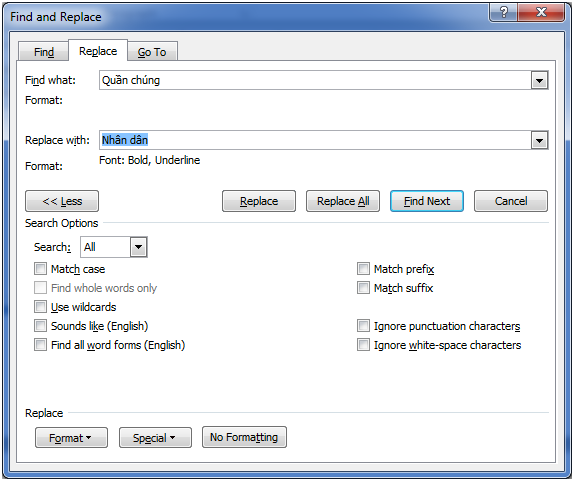Click the help question mark icon
Screen dimensions: 572x482
[x=503, y=13]
